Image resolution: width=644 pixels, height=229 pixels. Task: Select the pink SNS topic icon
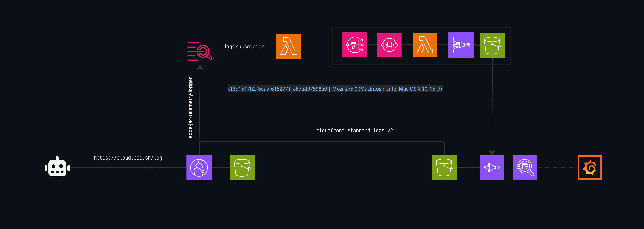(x=355, y=45)
